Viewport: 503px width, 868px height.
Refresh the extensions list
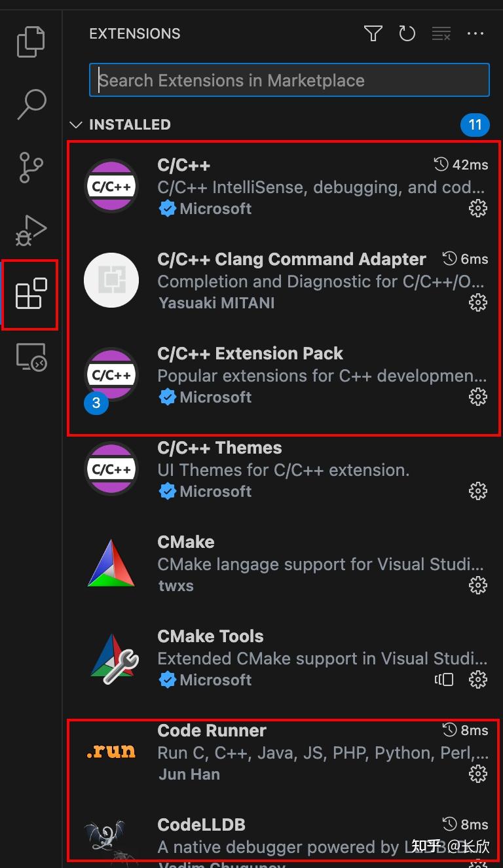(x=407, y=33)
